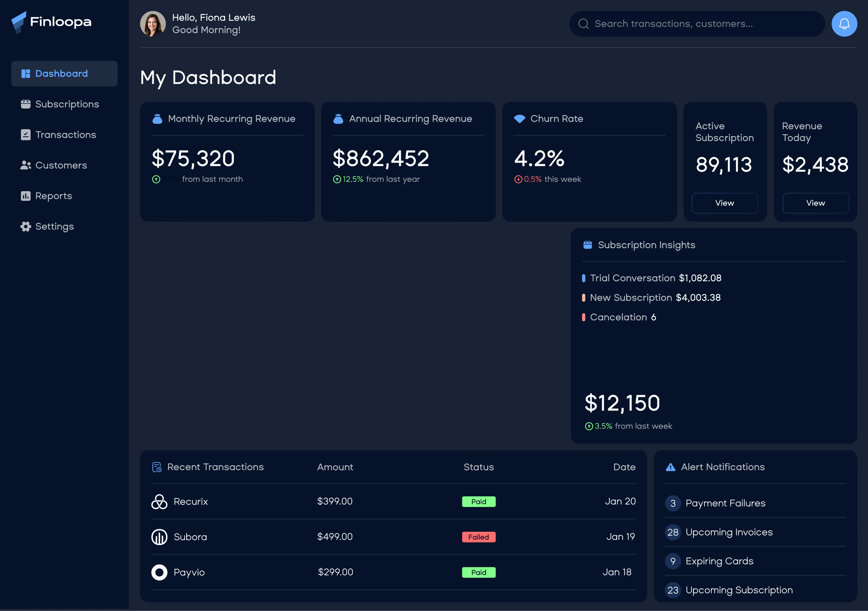Click the Reports chart icon
The image size is (868, 611).
point(26,196)
